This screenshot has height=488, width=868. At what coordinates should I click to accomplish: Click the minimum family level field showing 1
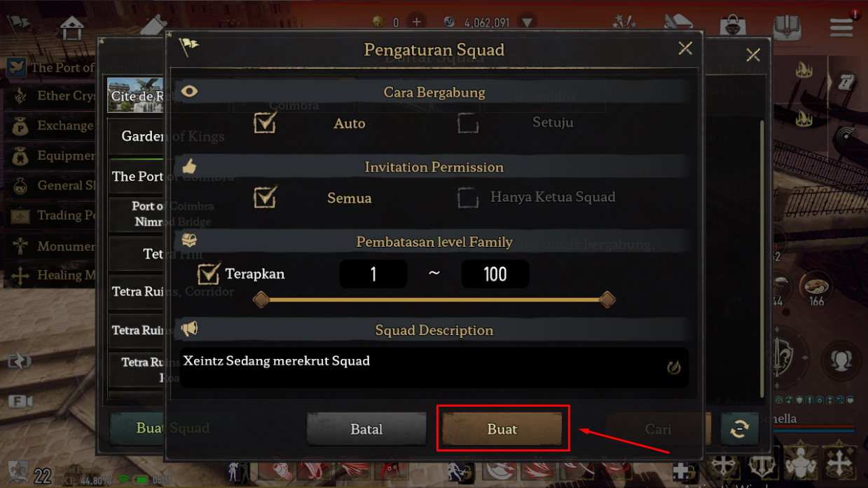[373, 273]
